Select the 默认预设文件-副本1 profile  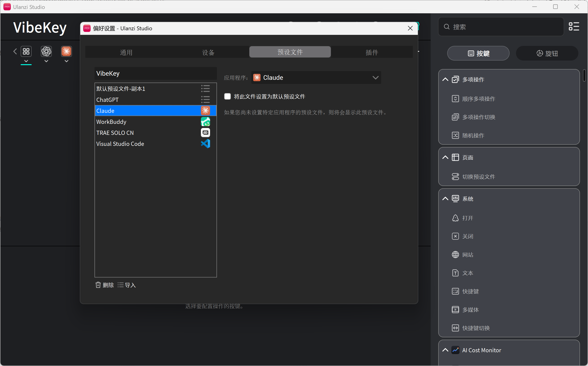(156, 89)
